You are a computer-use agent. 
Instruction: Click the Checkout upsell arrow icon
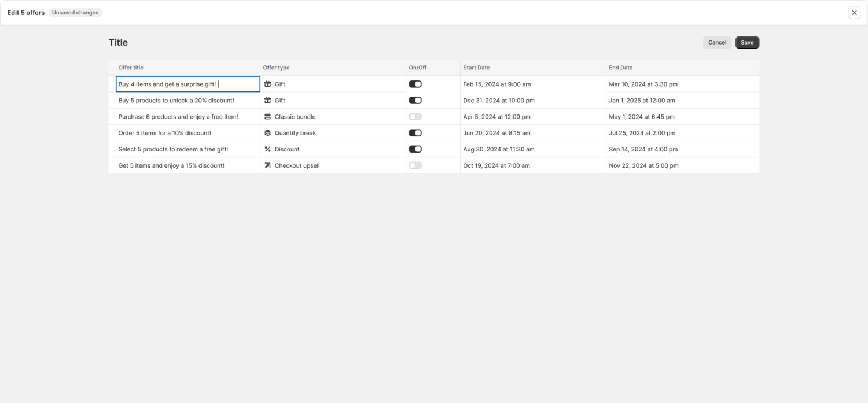click(267, 165)
